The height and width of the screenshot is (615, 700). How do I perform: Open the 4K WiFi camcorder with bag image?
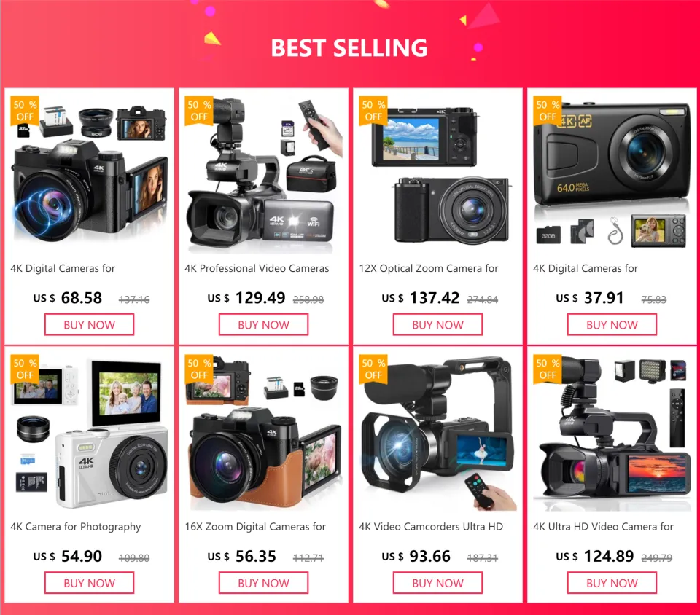pos(263,173)
